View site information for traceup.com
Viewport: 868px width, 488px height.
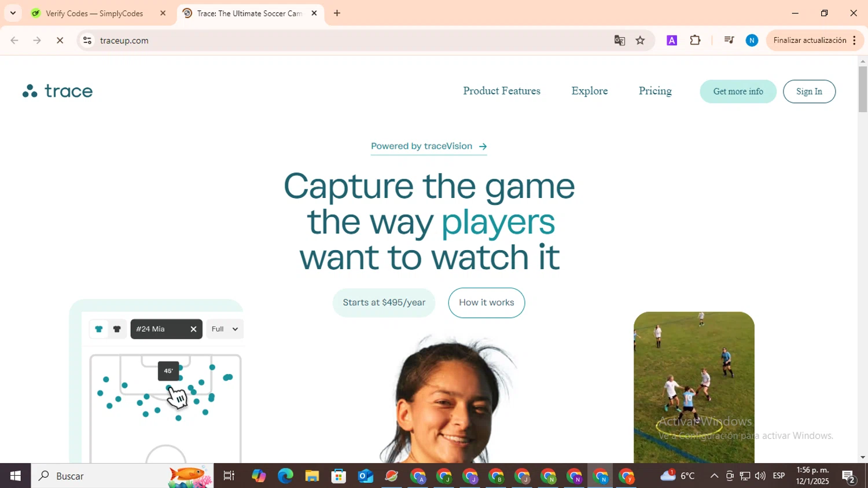[87, 41]
